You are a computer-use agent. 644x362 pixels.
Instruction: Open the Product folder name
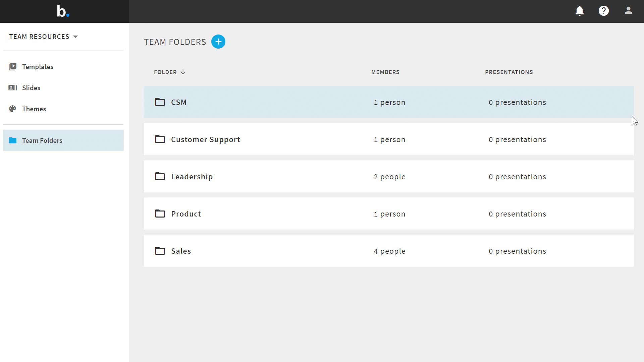tap(186, 214)
